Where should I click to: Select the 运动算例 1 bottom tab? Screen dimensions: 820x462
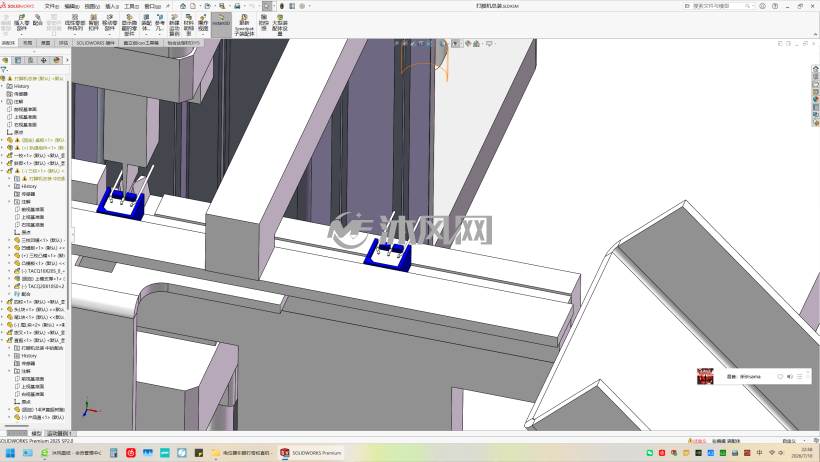point(59,434)
